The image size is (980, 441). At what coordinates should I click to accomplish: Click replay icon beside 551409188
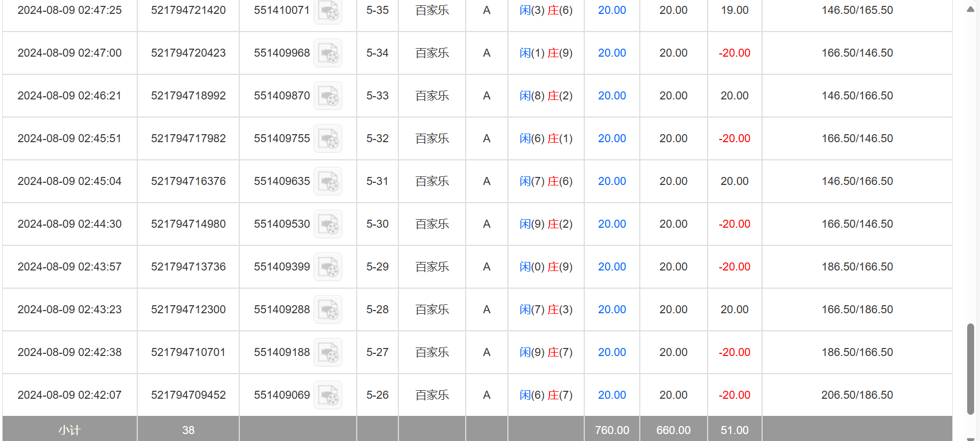coord(327,352)
